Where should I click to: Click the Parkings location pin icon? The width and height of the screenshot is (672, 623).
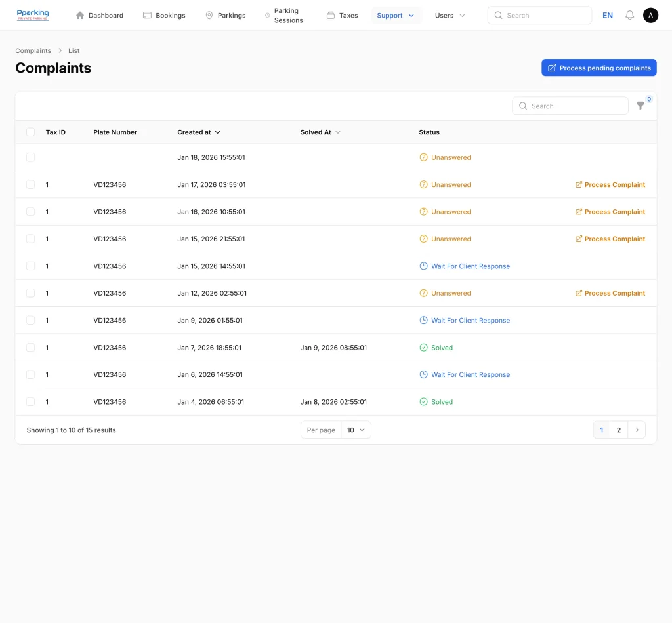point(209,15)
